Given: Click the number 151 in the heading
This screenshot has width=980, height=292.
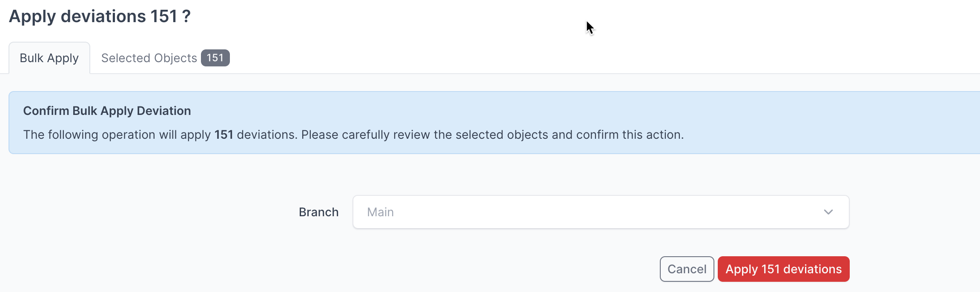Looking at the screenshot, I should coord(163,17).
